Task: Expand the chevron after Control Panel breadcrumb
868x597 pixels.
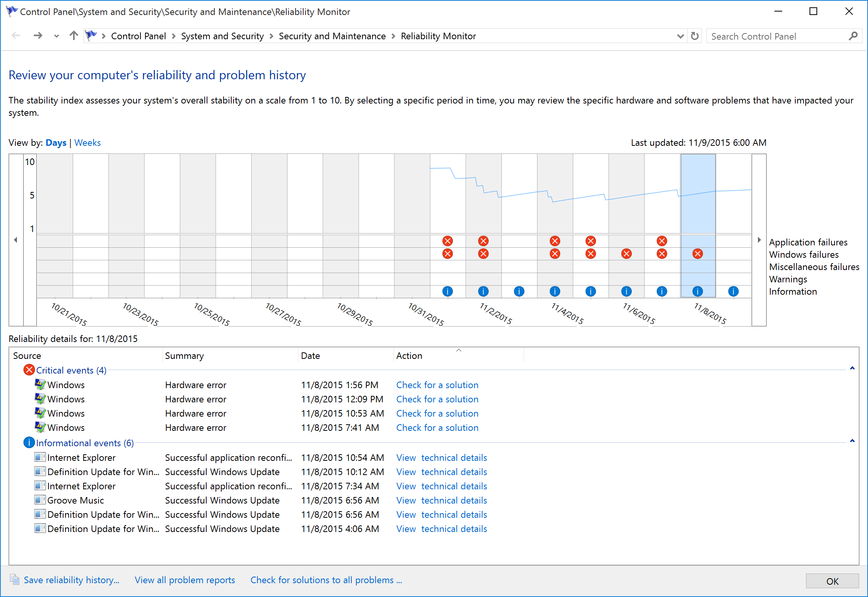Action: click(x=174, y=36)
